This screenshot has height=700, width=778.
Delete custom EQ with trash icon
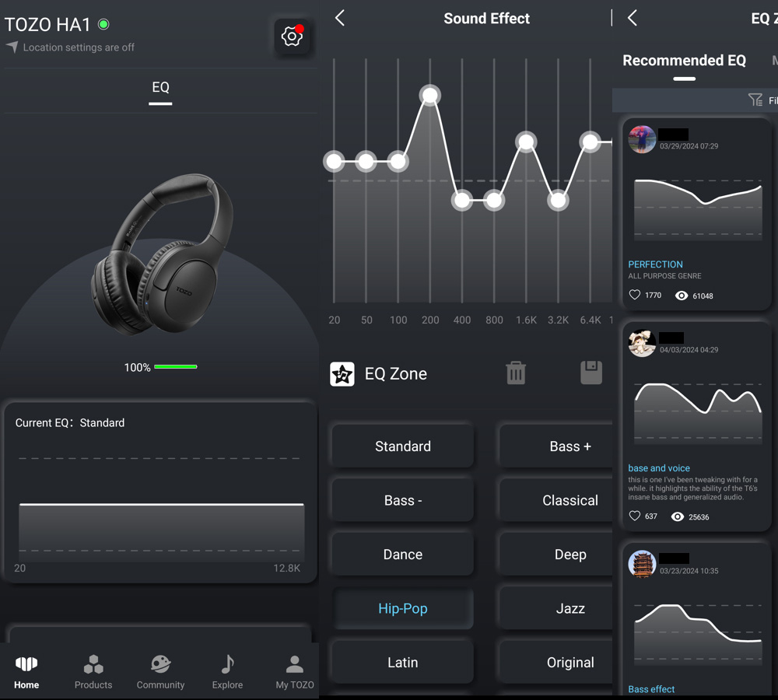tap(516, 373)
